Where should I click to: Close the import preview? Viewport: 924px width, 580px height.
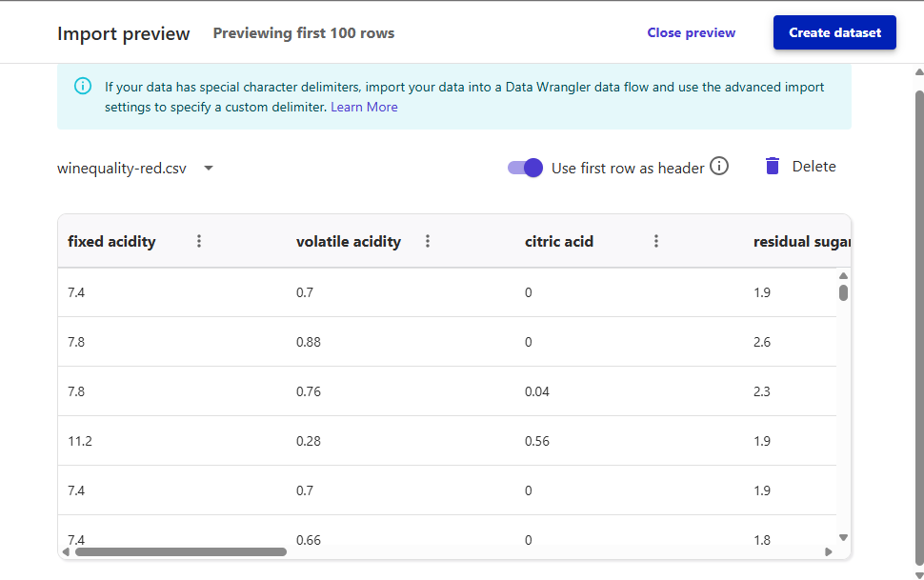coord(691,32)
